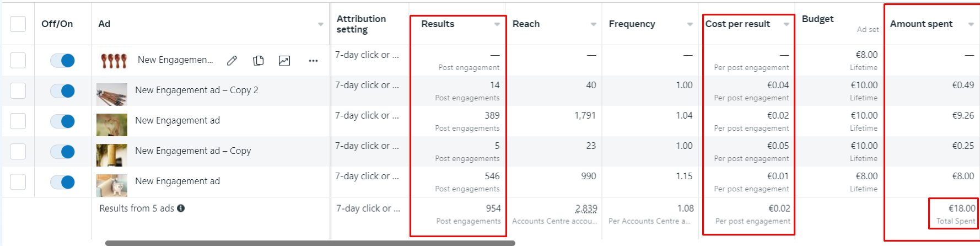Screen dimensions: 980x246
Task: Open the three-dots more options menu
Action: pos(313,61)
